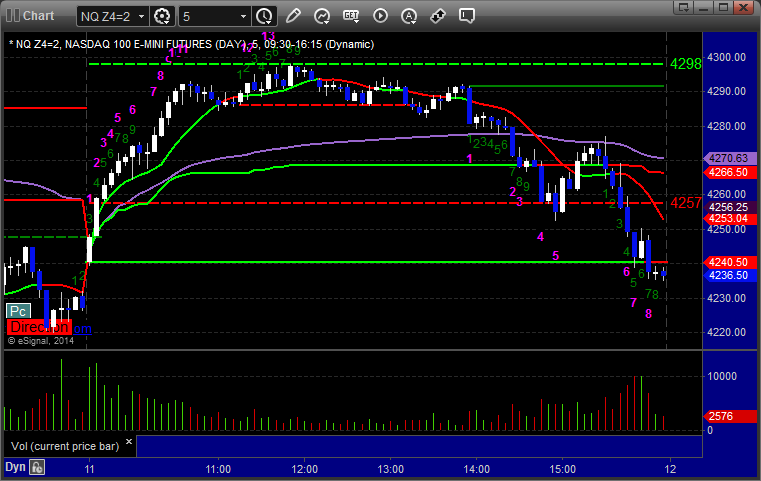Open the chart comment bubble icon
761x481 pixels.
(466, 16)
